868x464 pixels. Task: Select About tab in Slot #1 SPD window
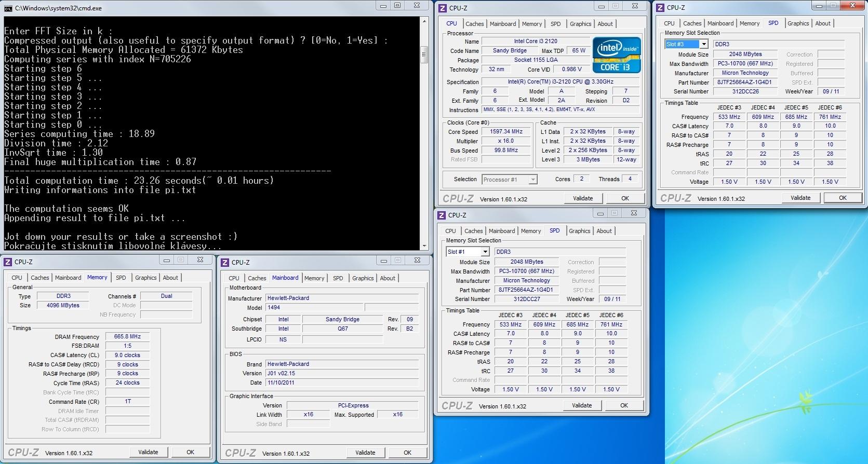[x=604, y=231]
